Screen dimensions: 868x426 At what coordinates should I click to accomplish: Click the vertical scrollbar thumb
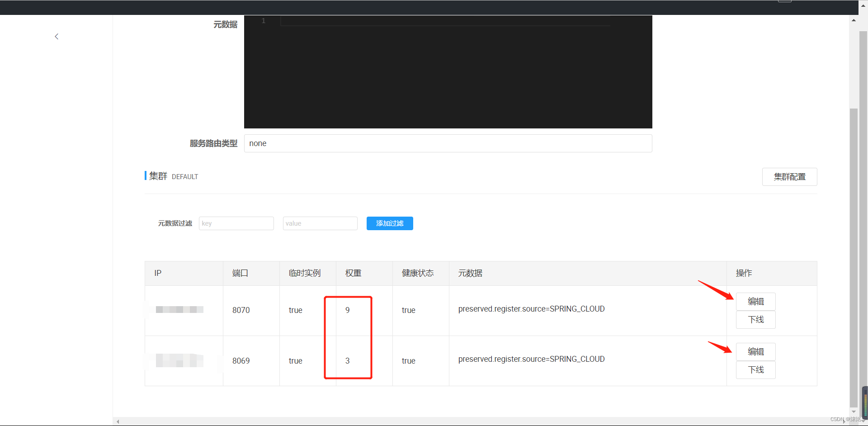pyautogui.click(x=854, y=258)
